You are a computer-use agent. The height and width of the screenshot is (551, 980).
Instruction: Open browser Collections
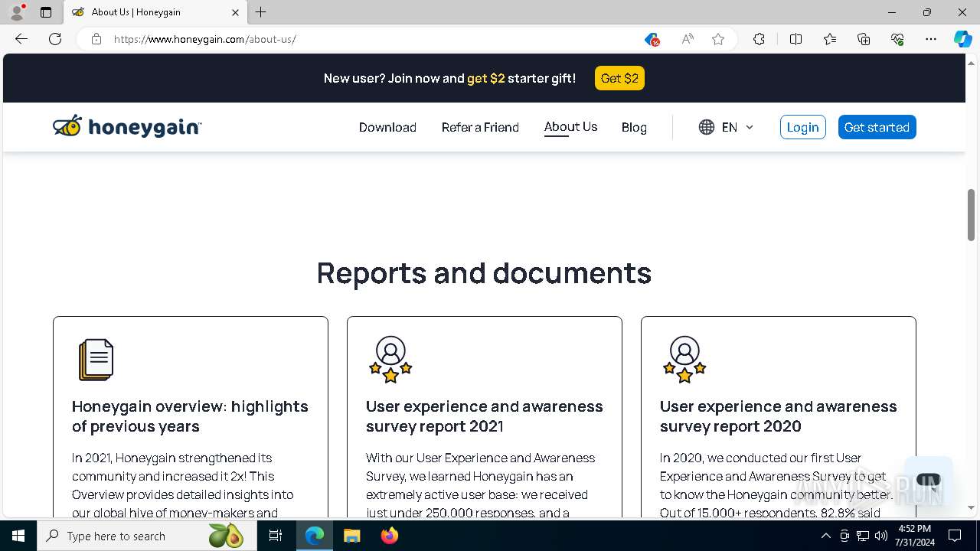pos(864,39)
